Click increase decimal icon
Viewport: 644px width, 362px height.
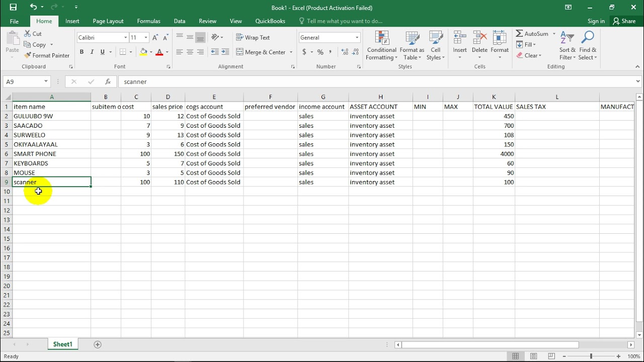345,52
